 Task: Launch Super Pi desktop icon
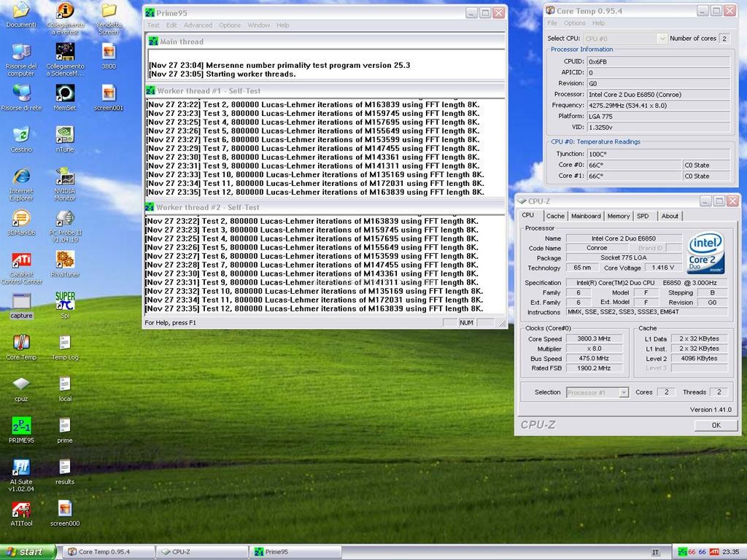click(x=65, y=306)
